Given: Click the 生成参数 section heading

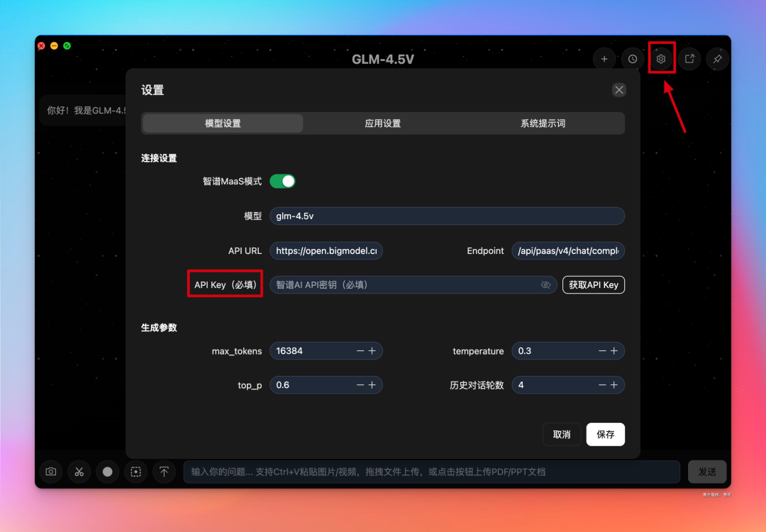Looking at the screenshot, I should 159,328.
